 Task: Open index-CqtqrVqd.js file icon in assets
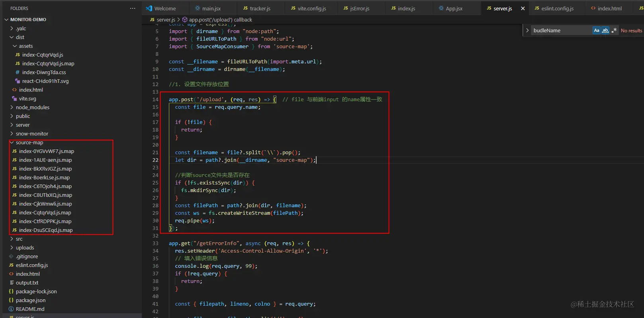click(x=18, y=55)
